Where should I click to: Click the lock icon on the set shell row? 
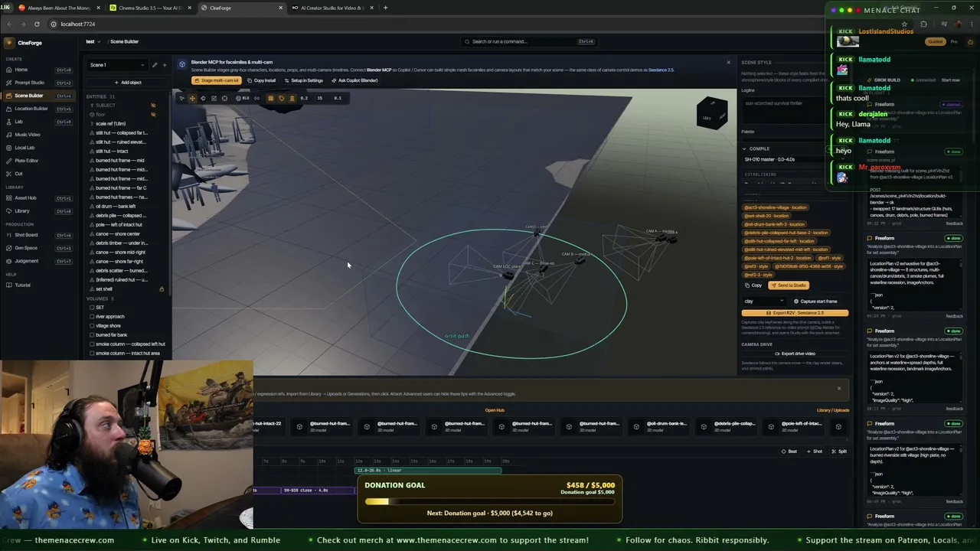coord(162,289)
